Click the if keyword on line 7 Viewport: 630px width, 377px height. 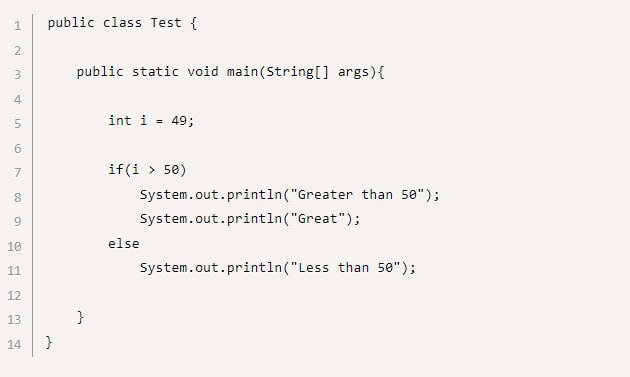(116, 170)
